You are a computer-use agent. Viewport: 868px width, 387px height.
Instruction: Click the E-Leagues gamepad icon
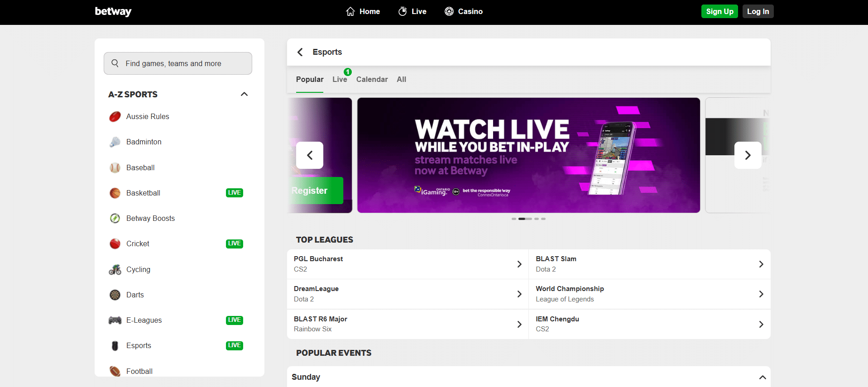pos(115,320)
